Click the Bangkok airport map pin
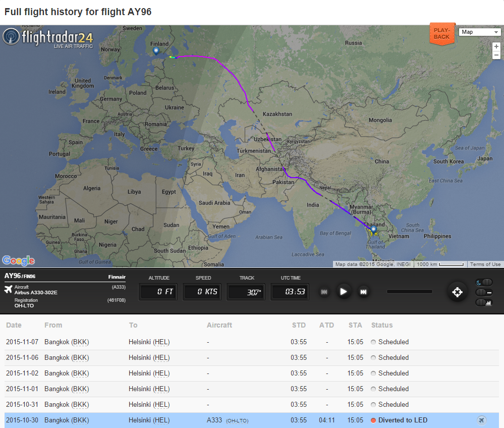Screen dimensions: 504x428 [373, 229]
